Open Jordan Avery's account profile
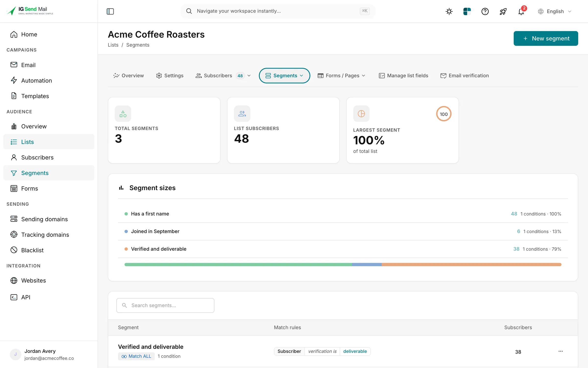 coord(49,355)
